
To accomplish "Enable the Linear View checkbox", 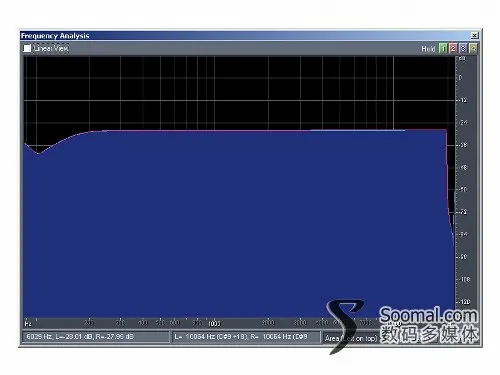I will pyautogui.click(x=27, y=48).
